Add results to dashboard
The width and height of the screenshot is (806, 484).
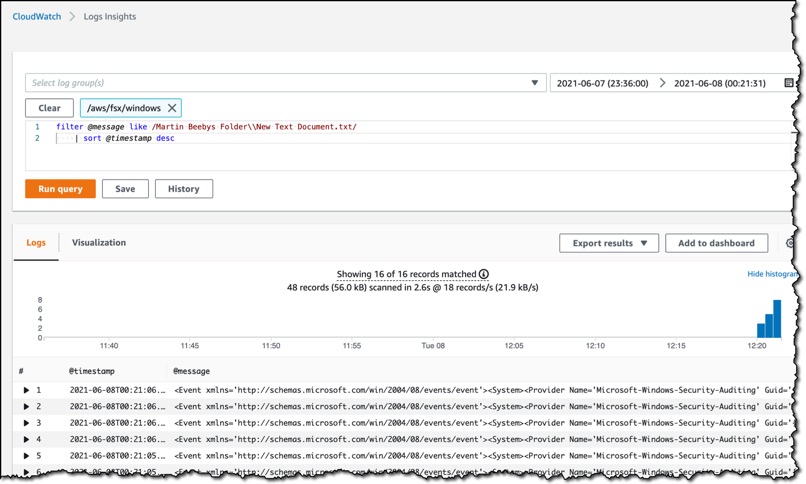click(x=716, y=243)
